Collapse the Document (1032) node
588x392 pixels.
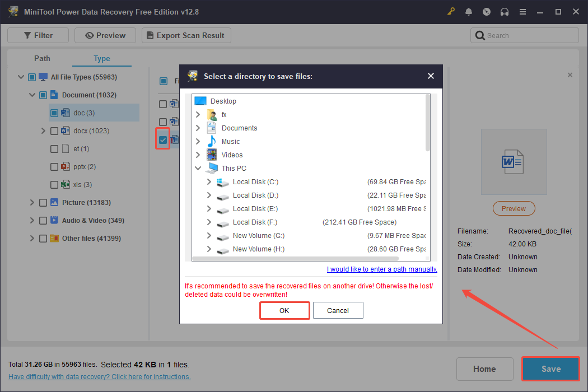(x=32, y=95)
